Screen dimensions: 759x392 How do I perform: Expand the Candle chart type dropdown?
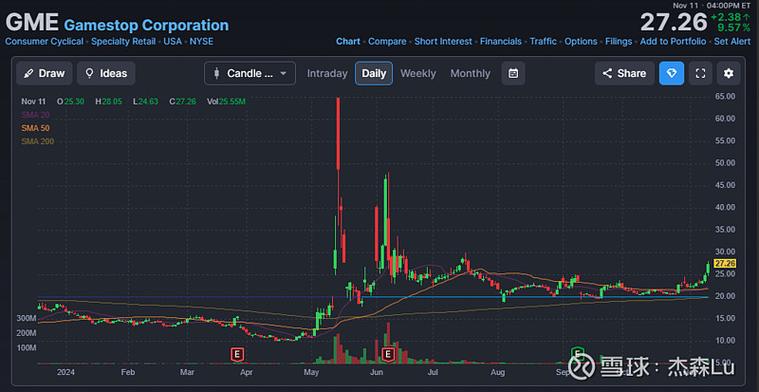(250, 74)
